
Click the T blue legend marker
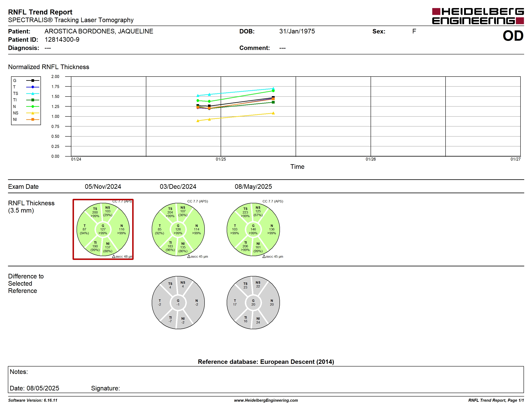[33, 87]
